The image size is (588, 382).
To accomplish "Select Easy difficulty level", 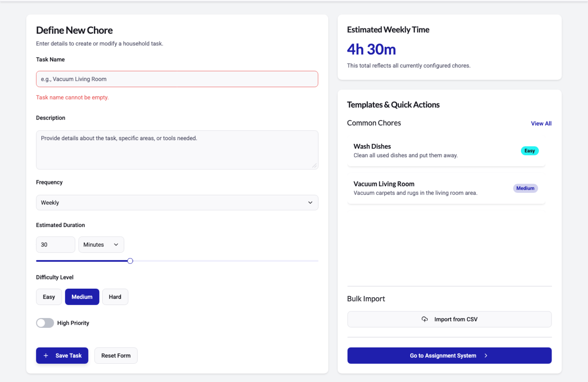I will 49,297.
